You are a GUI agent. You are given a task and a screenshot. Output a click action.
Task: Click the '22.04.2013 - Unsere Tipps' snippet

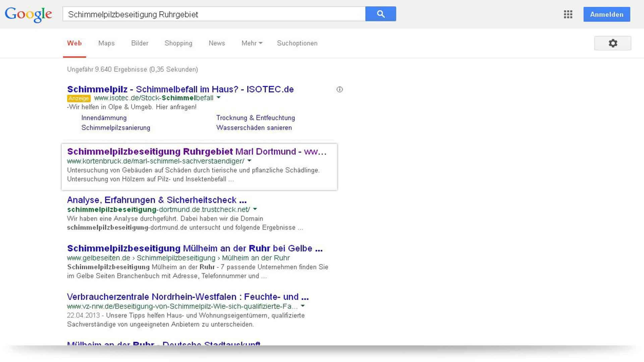pyautogui.click(x=186, y=320)
